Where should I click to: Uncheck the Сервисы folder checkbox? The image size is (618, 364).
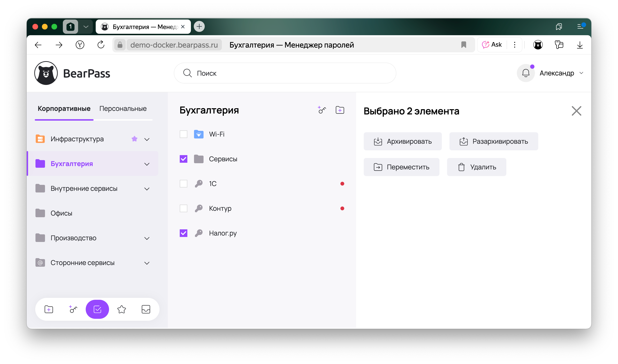coord(183,159)
